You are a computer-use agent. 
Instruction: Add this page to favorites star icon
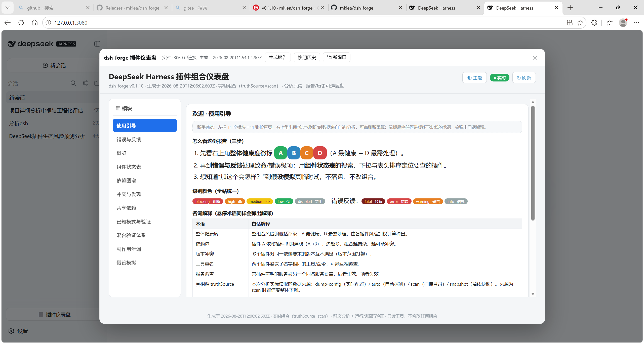(580, 23)
